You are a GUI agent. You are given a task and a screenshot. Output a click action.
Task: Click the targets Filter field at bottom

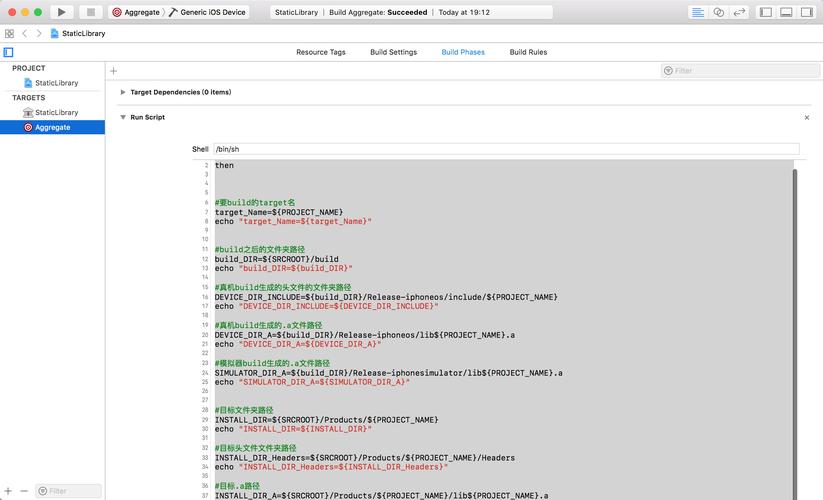tap(69, 491)
